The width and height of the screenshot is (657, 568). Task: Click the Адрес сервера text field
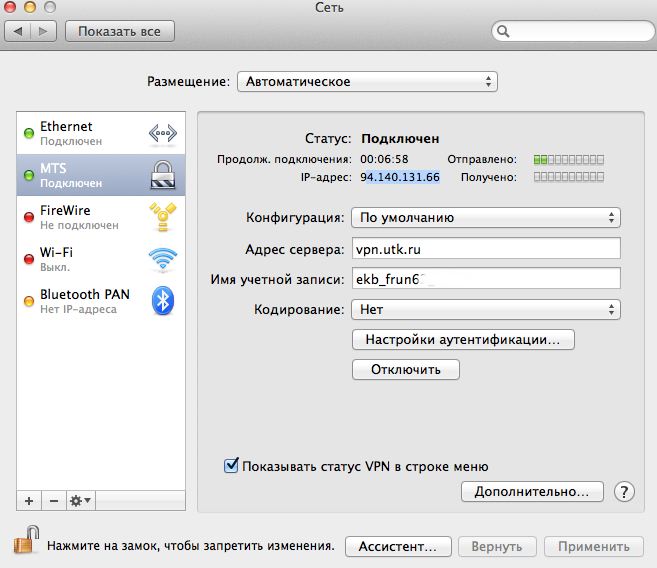(486, 249)
